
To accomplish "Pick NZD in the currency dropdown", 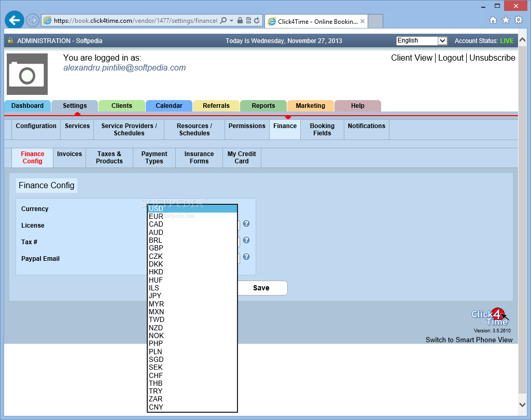I will 192,328.
